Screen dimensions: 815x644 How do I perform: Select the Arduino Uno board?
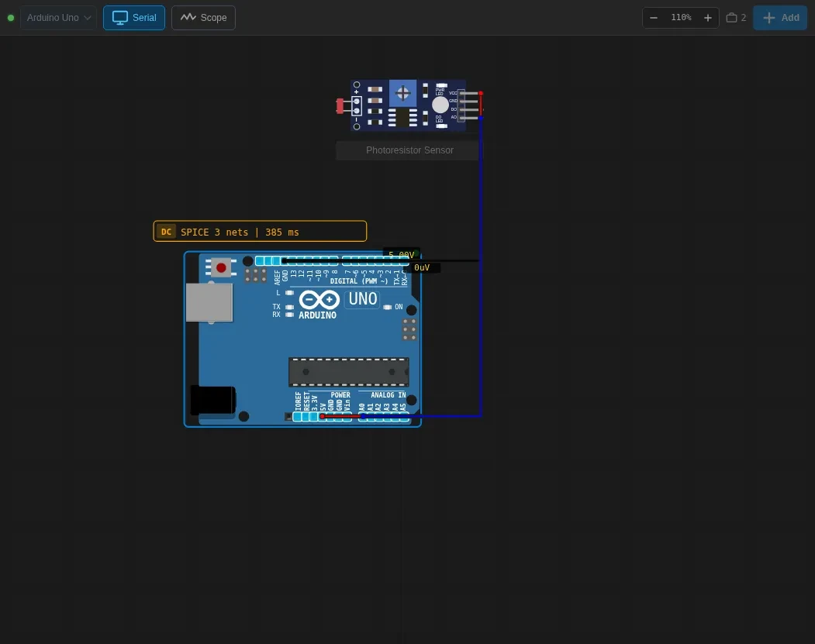302,339
